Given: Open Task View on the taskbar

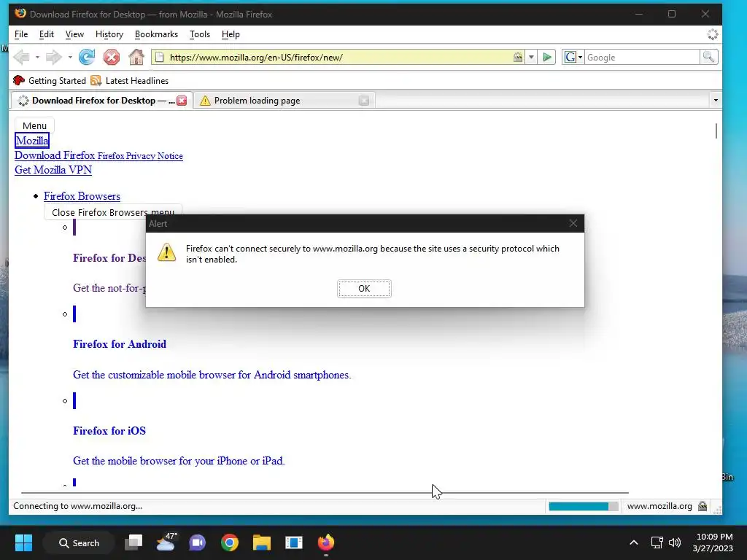Looking at the screenshot, I should (133, 542).
